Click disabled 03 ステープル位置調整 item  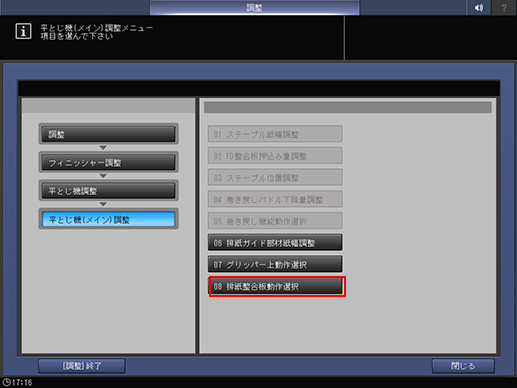[x=275, y=177]
